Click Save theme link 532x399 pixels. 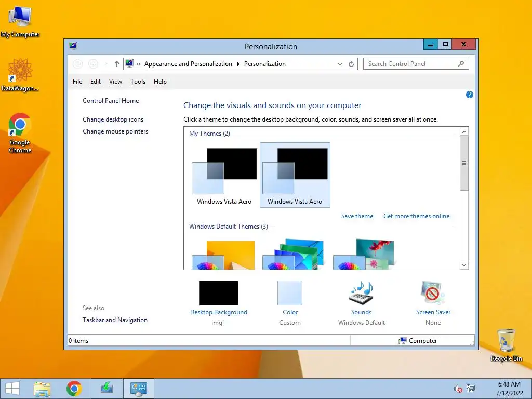[x=357, y=216]
